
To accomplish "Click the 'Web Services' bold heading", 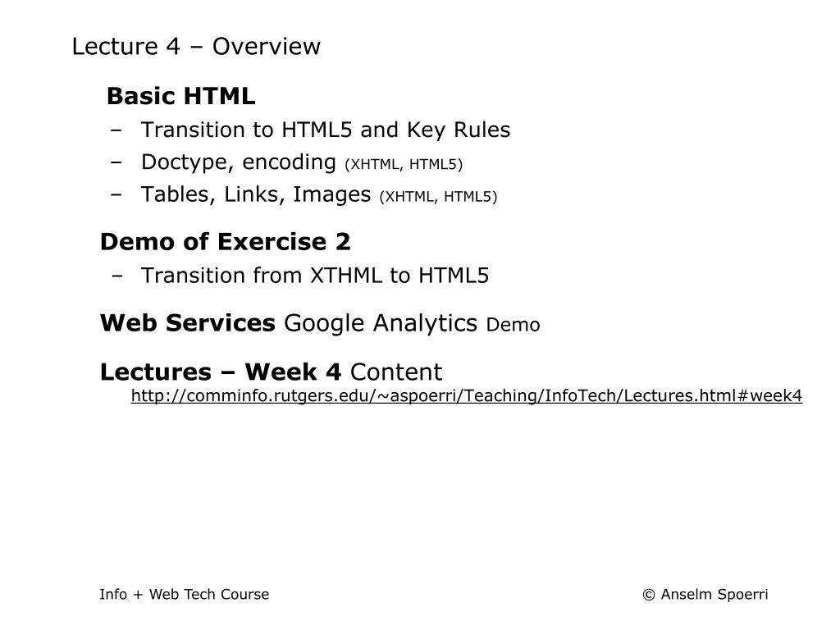I will 188,323.
